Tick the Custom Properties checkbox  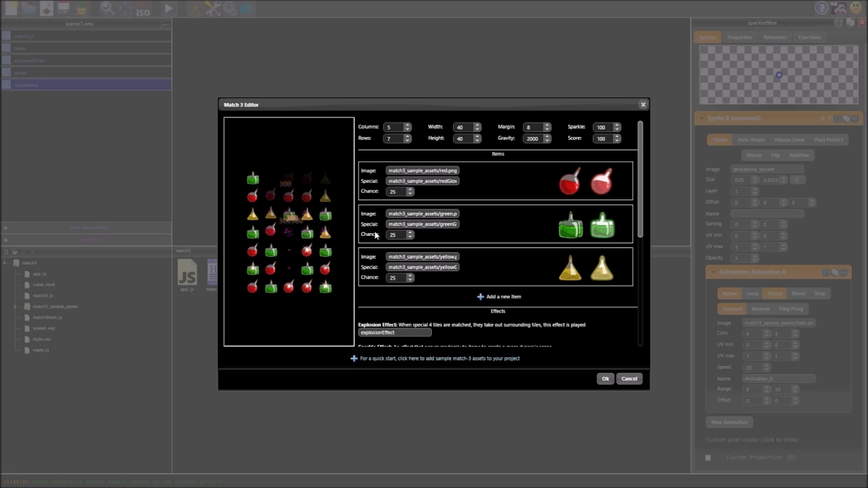[x=708, y=457]
